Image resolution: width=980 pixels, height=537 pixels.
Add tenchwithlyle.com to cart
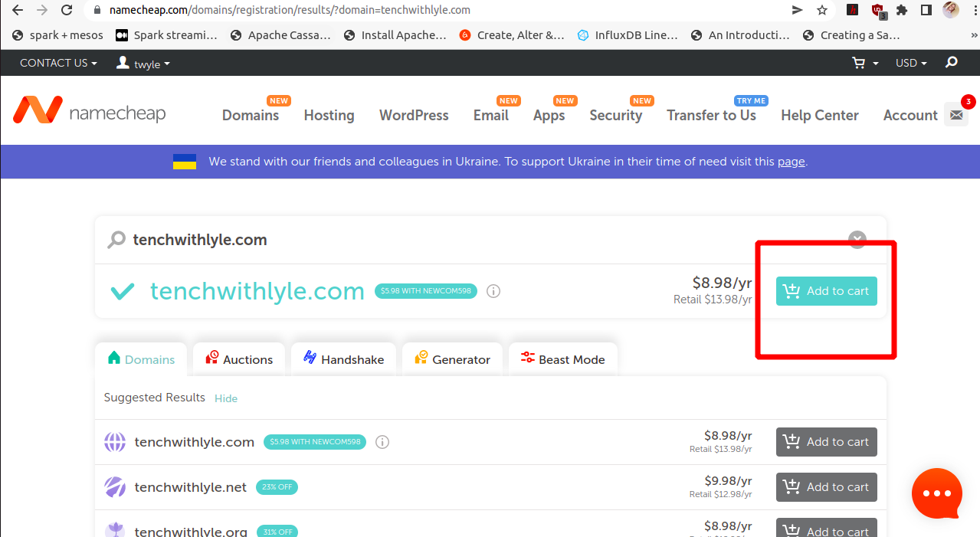click(826, 291)
